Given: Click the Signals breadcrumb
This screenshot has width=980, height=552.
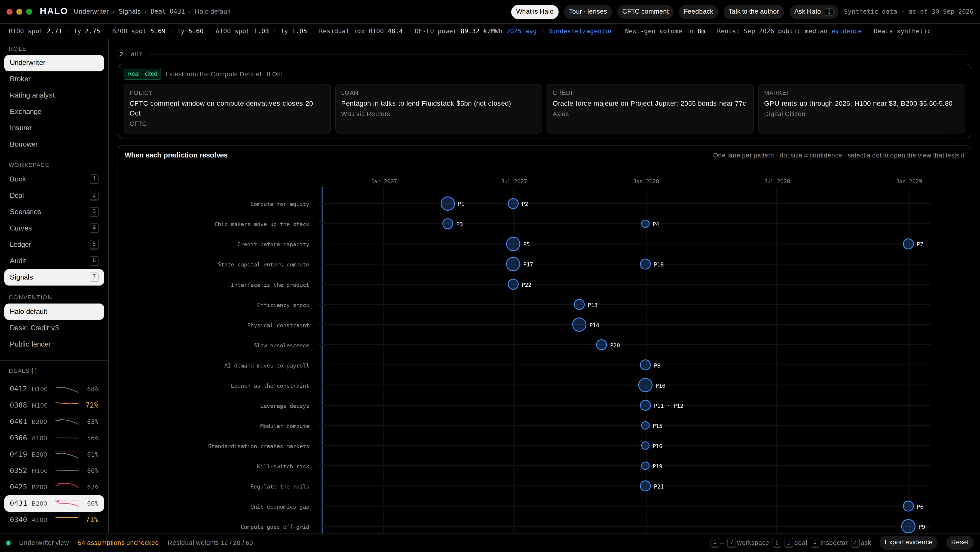Looking at the screenshot, I should coord(129,11).
